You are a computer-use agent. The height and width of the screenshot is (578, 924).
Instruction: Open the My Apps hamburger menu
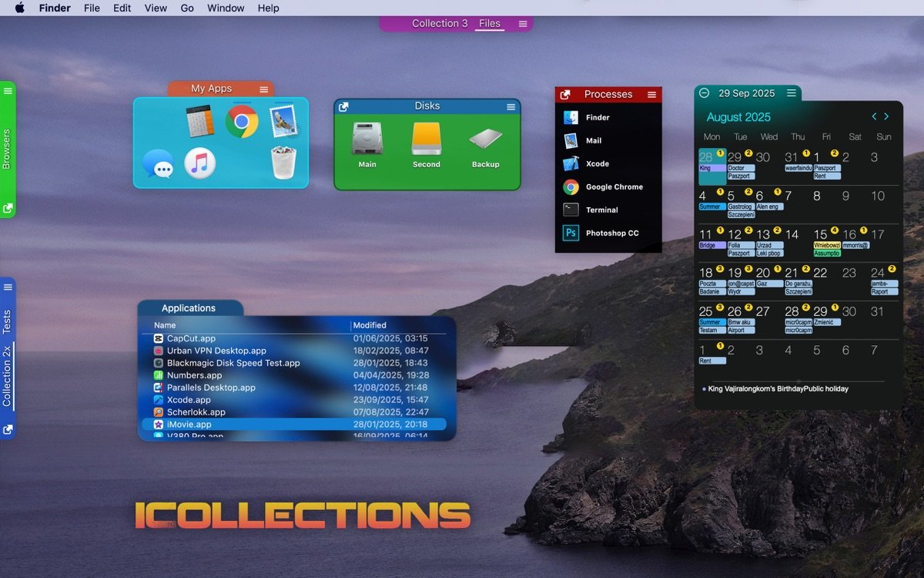click(x=264, y=89)
